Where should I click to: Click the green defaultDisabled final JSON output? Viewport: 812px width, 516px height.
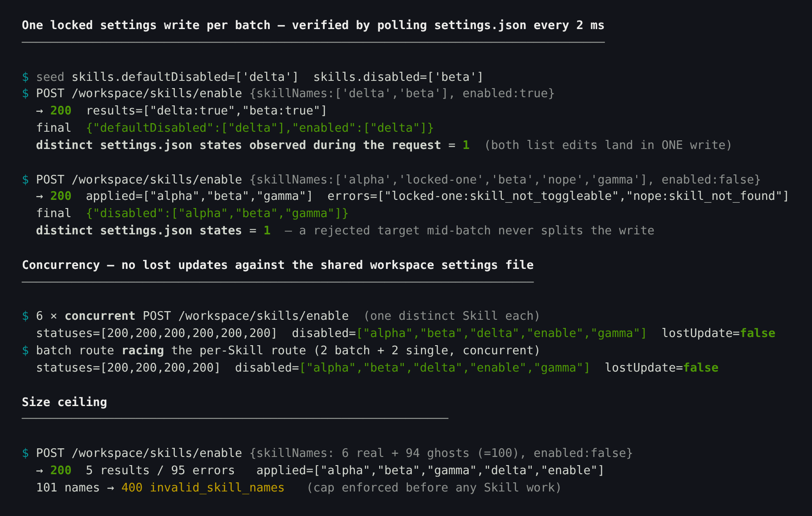point(260,128)
